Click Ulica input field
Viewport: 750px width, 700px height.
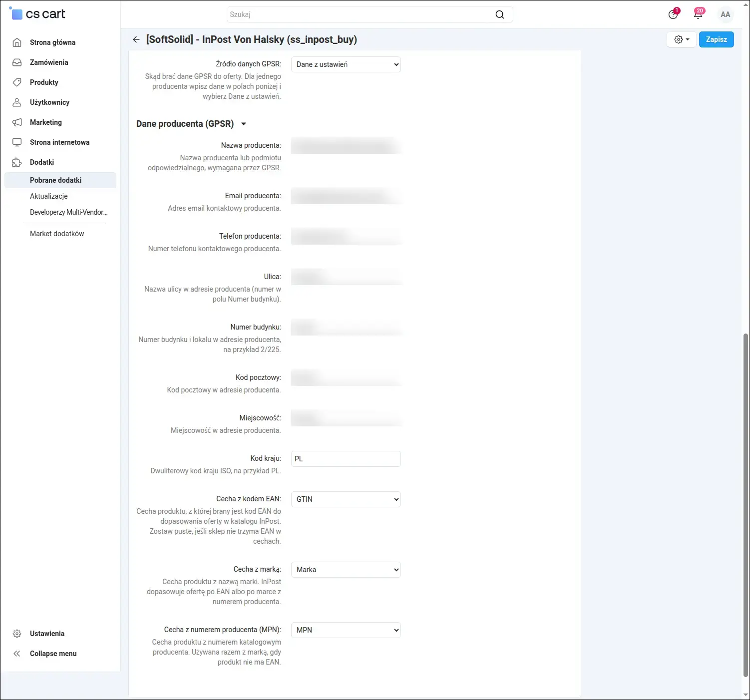(346, 277)
